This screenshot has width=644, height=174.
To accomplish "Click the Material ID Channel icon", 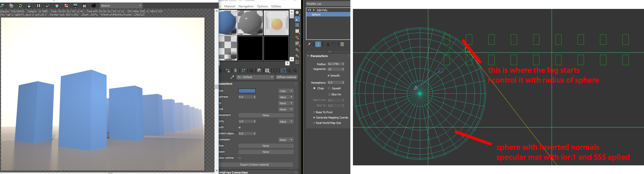I will coord(267,70).
